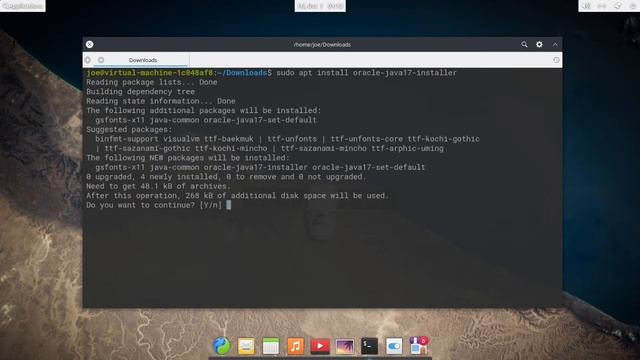Click the Terminal icon in the dock
Image resolution: width=640 pixels, height=360 pixels.
click(369, 346)
